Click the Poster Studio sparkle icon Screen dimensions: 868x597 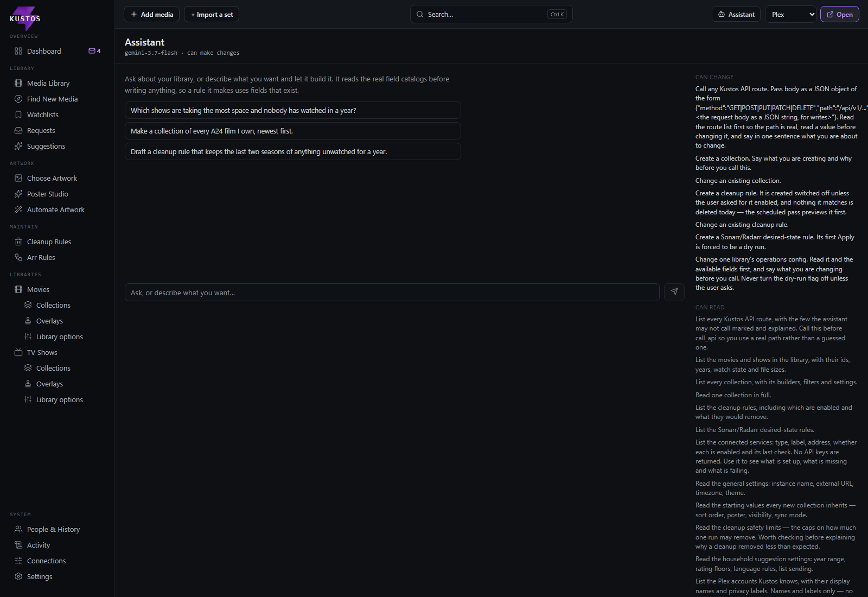click(x=18, y=194)
